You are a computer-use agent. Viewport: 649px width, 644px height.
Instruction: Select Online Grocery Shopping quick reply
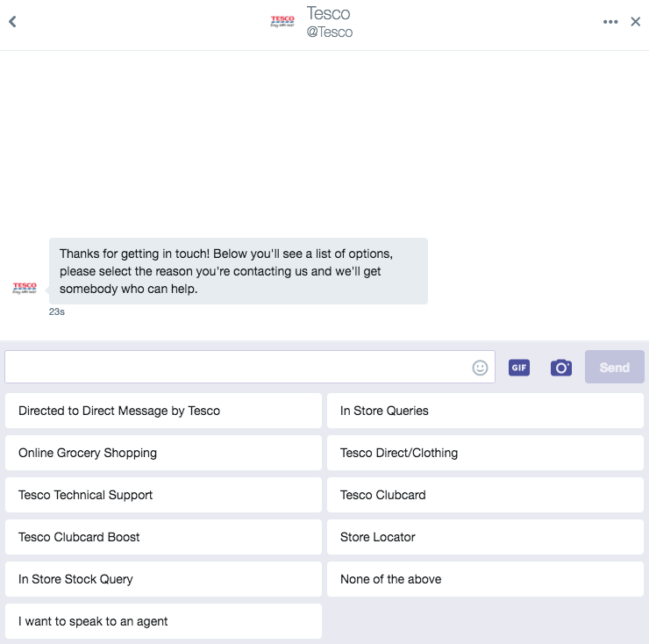pos(163,453)
